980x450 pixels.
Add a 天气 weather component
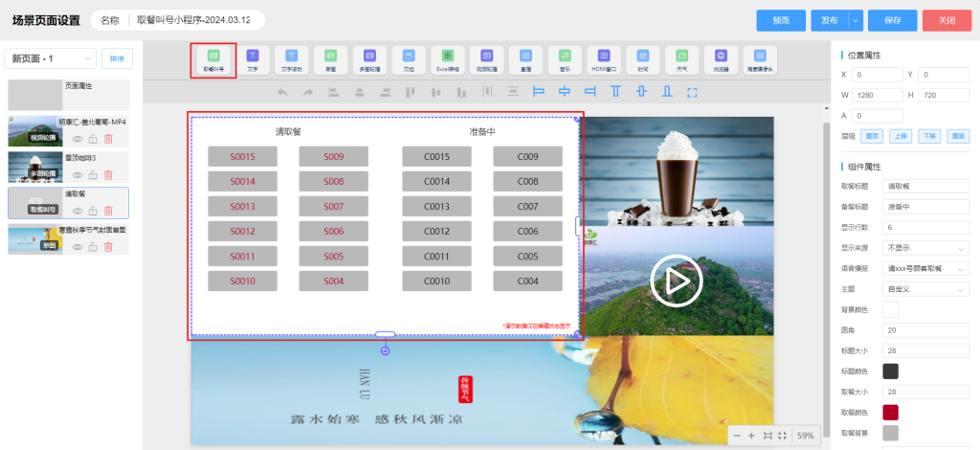click(x=681, y=60)
